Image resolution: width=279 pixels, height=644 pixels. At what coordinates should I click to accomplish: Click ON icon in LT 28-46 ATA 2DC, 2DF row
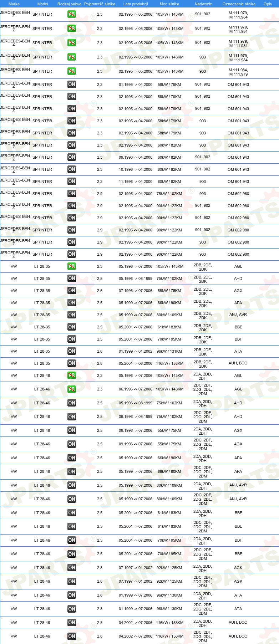tap(72, 609)
